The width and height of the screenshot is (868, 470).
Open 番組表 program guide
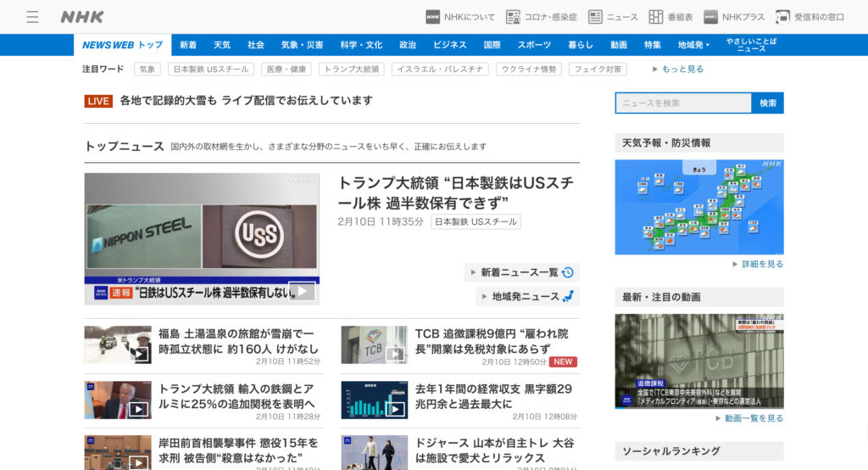click(x=671, y=17)
